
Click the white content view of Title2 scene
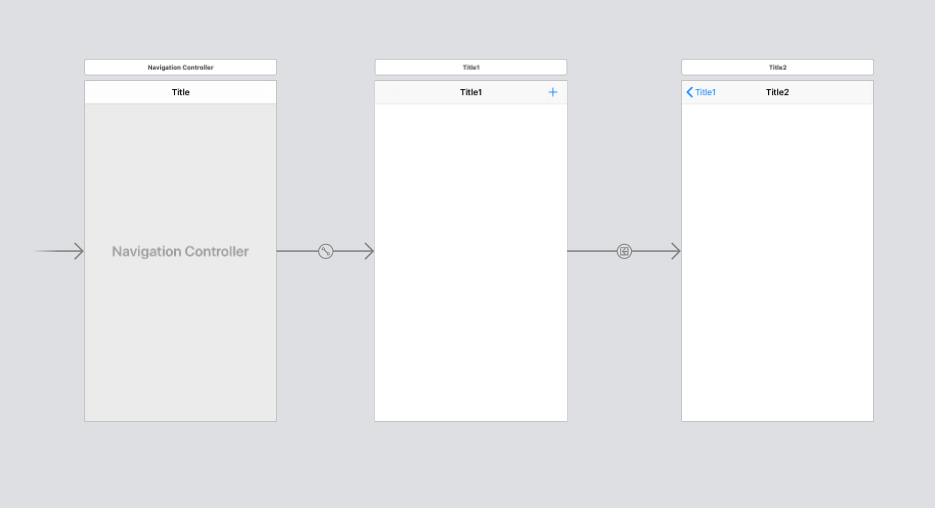click(x=777, y=262)
